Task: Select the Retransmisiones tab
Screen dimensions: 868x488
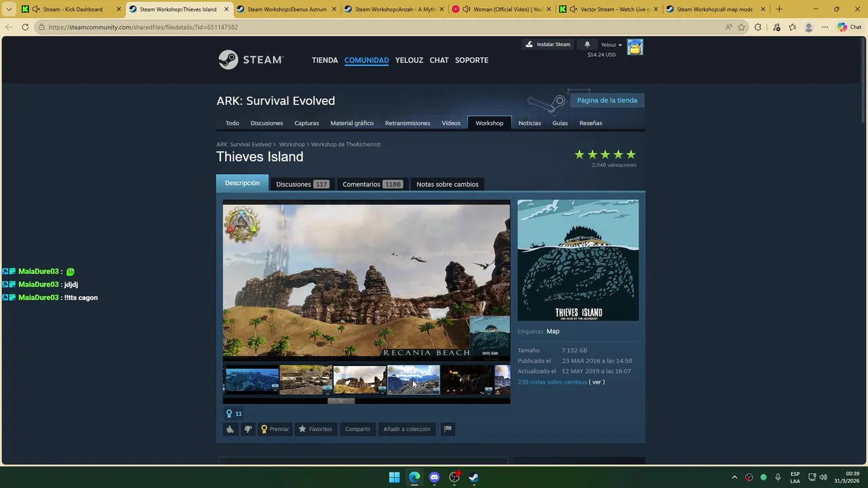Action: (408, 123)
